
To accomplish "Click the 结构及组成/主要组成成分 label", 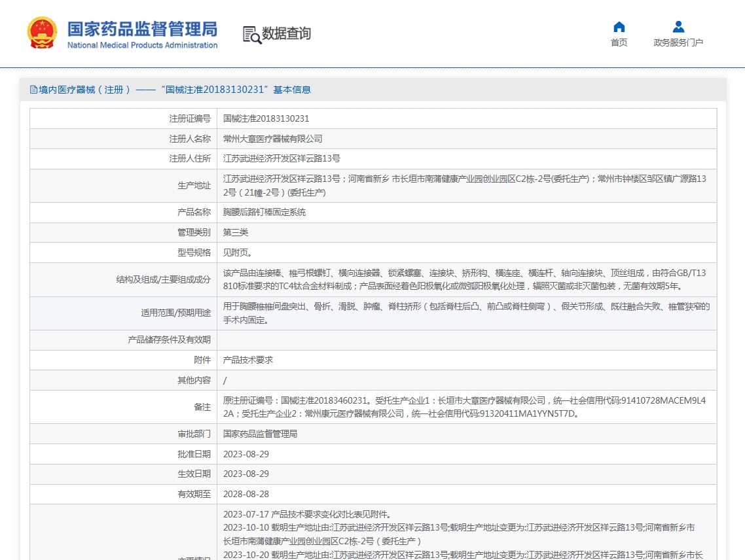I will point(164,280).
